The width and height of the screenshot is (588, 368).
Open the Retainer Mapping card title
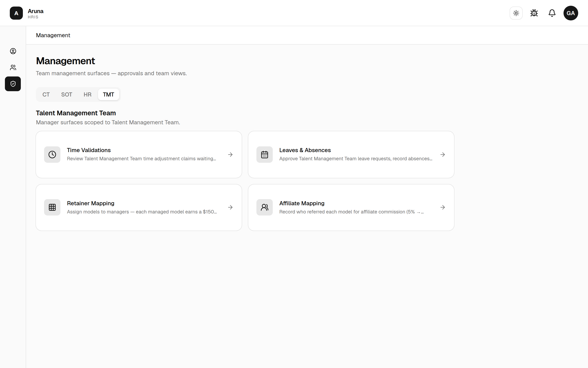point(91,203)
